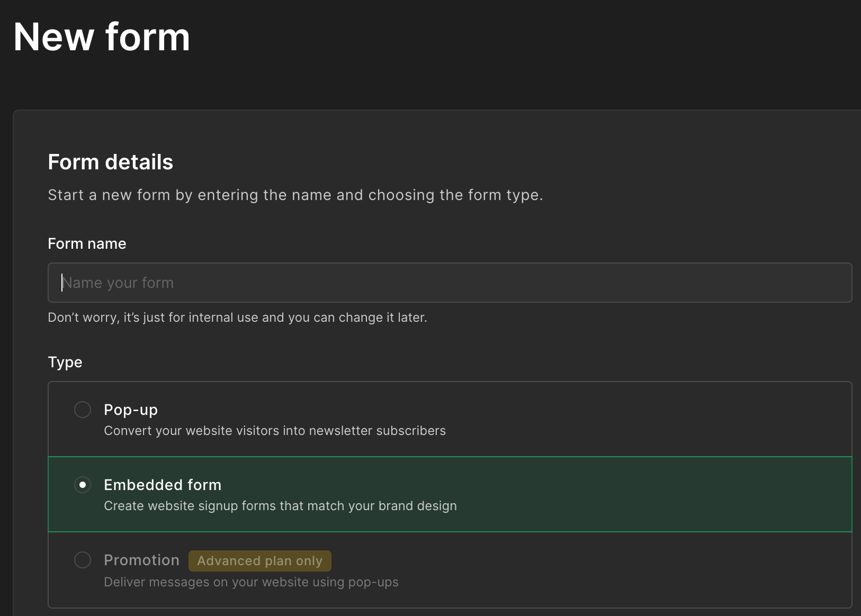Click the "Embedded form" option title
The width and height of the screenshot is (861, 616).
[x=163, y=485]
